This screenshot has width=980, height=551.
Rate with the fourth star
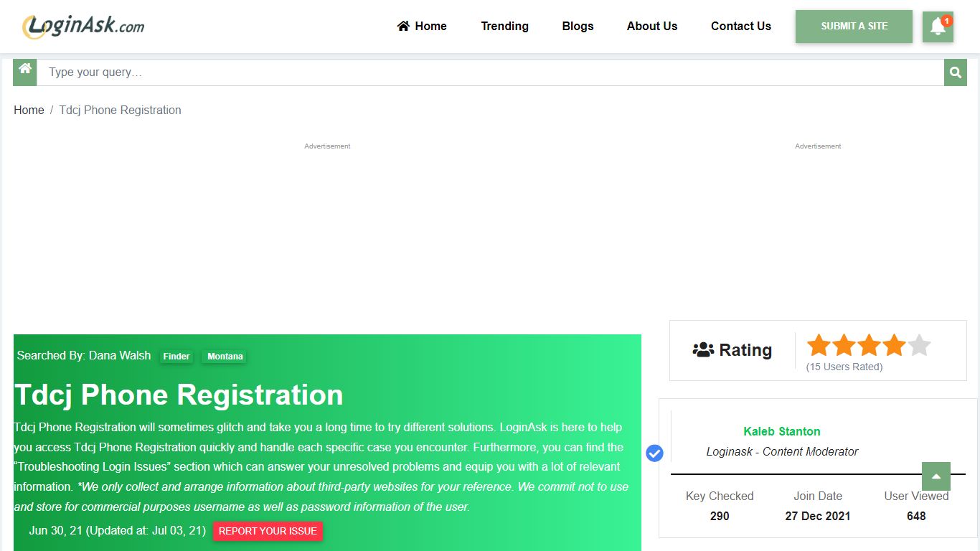(x=894, y=346)
